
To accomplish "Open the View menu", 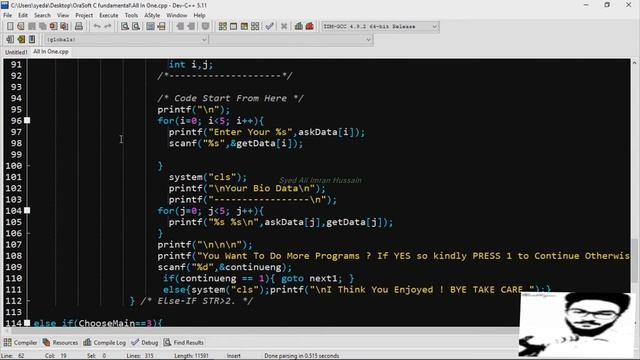I will 62,15.
